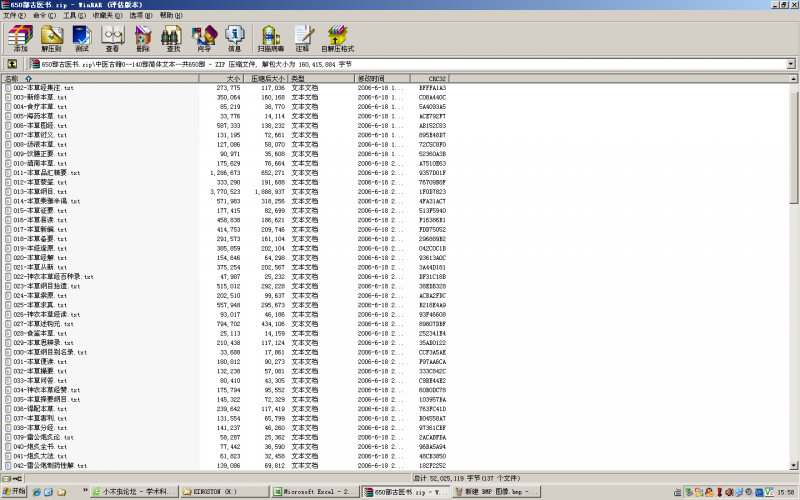Sort by 修改时间 (Modified) column header
Image resolution: width=800 pixels, height=500 pixels.
tap(382, 79)
